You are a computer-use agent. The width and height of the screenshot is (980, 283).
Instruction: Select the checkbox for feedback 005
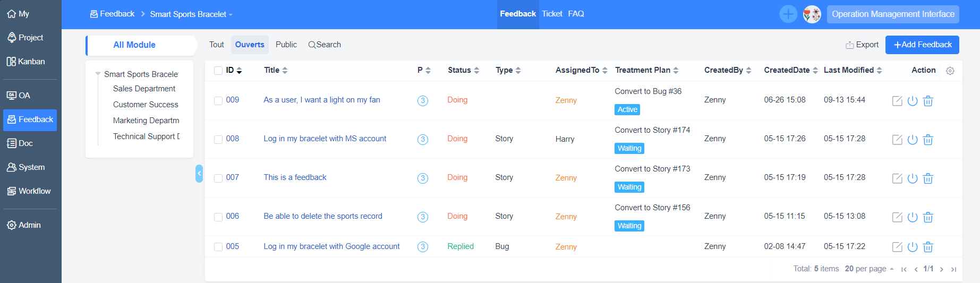218,247
